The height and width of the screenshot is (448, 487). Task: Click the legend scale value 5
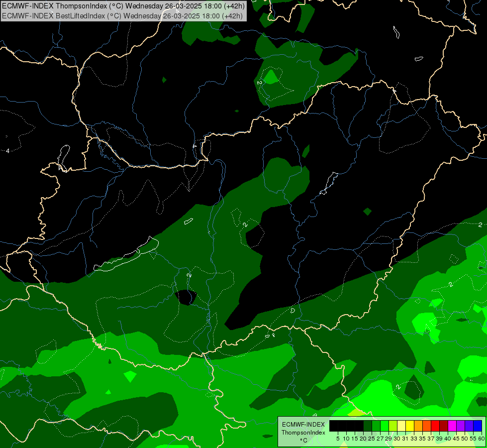(x=338, y=439)
